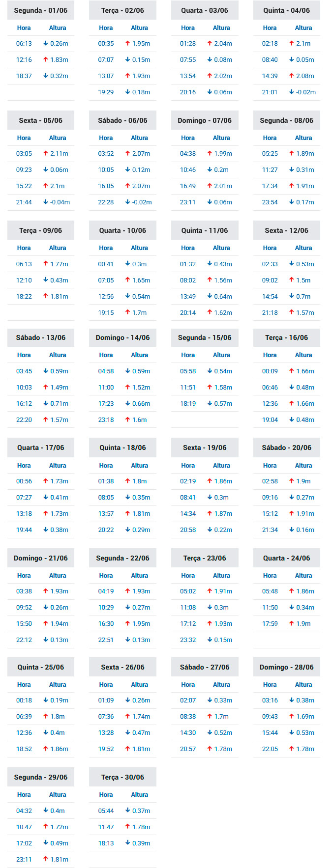Click the blue down arrow beside 0.16m on Sábado 20/06
Image resolution: width=332 pixels, height=868 pixels.
(x=292, y=530)
